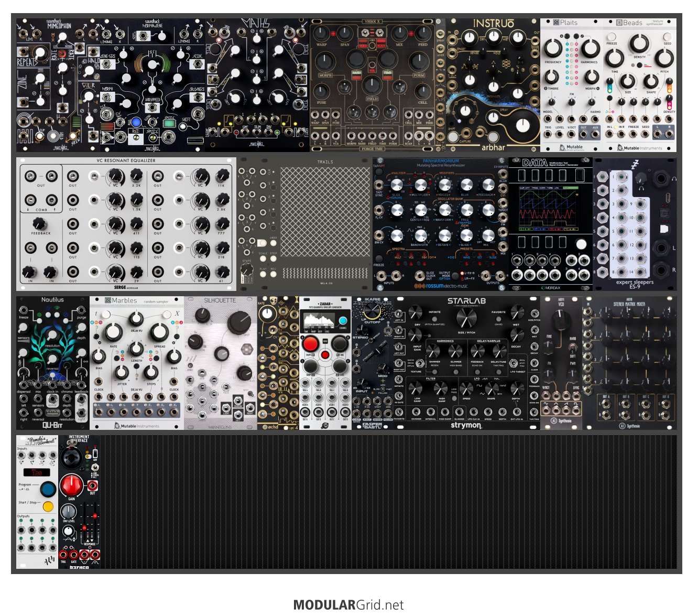Click the blue Pamela's Program knob

(48, 489)
